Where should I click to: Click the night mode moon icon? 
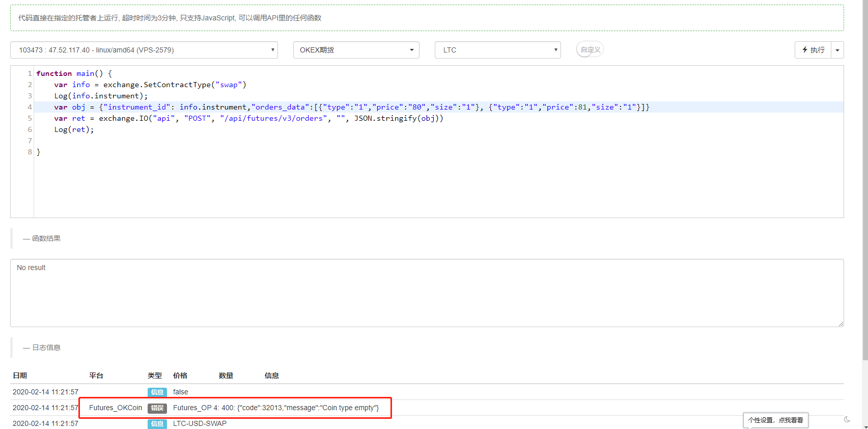click(x=847, y=419)
